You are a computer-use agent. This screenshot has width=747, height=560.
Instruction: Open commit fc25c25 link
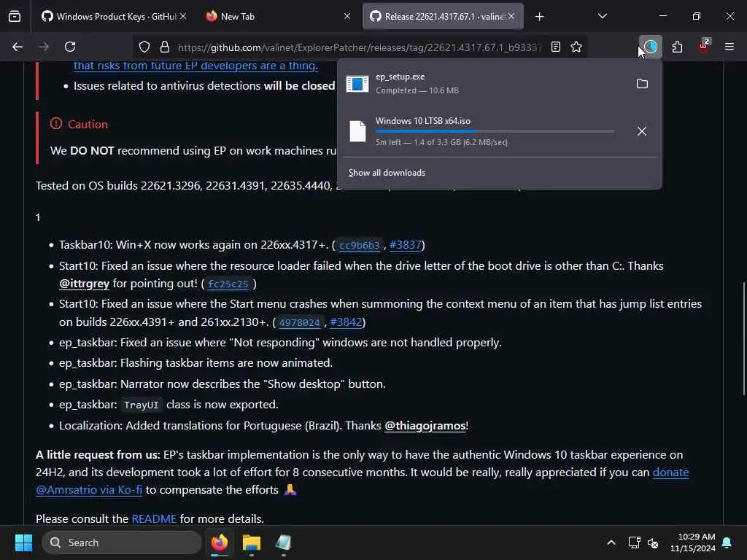(x=228, y=284)
